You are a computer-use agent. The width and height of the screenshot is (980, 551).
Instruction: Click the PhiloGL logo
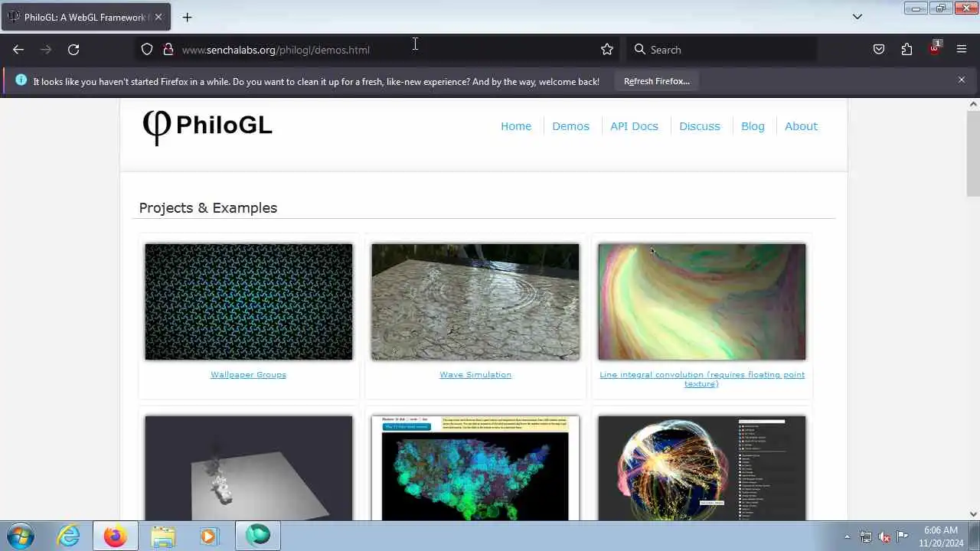tap(207, 126)
